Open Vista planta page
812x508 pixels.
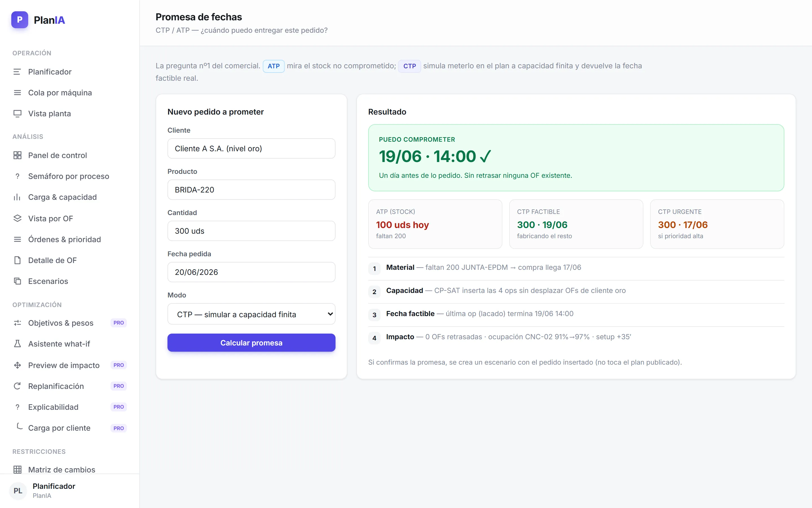tap(69, 113)
